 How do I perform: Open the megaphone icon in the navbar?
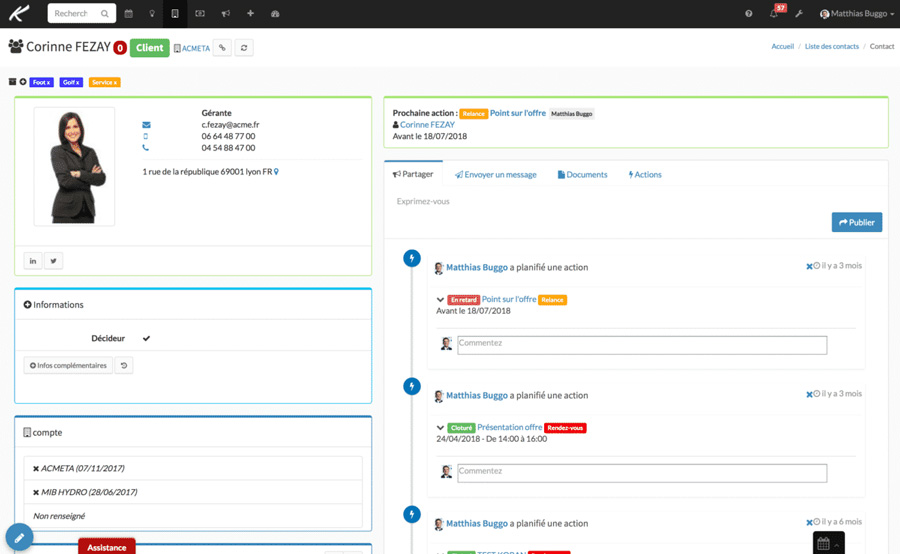pyautogui.click(x=225, y=14)
